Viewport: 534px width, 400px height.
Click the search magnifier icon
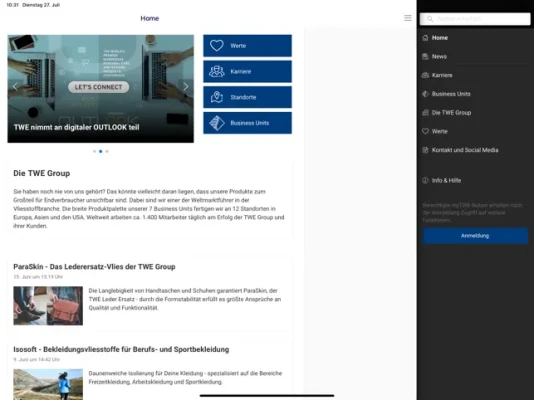430,19
